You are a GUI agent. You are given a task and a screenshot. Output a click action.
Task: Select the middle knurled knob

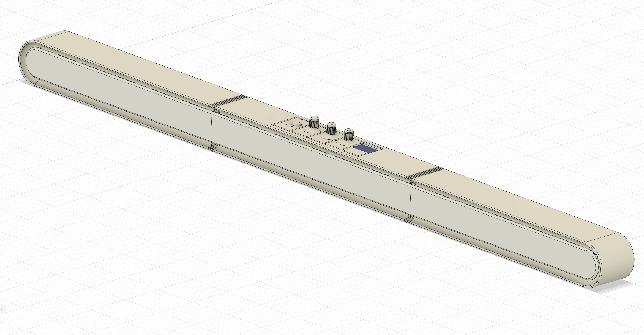331,128
